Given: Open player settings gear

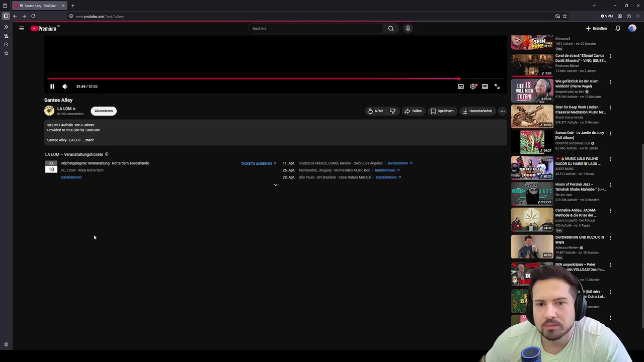Looking at the screenshot, I should [x=473, y=86].
